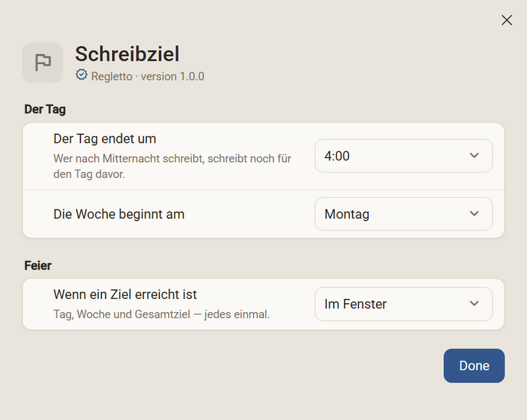Image resolution: width=527 pixels, height=420 pixels.
Task: Click the "Tag, Woche und Gesamtziel" description
Action: (x=161, y=315)
